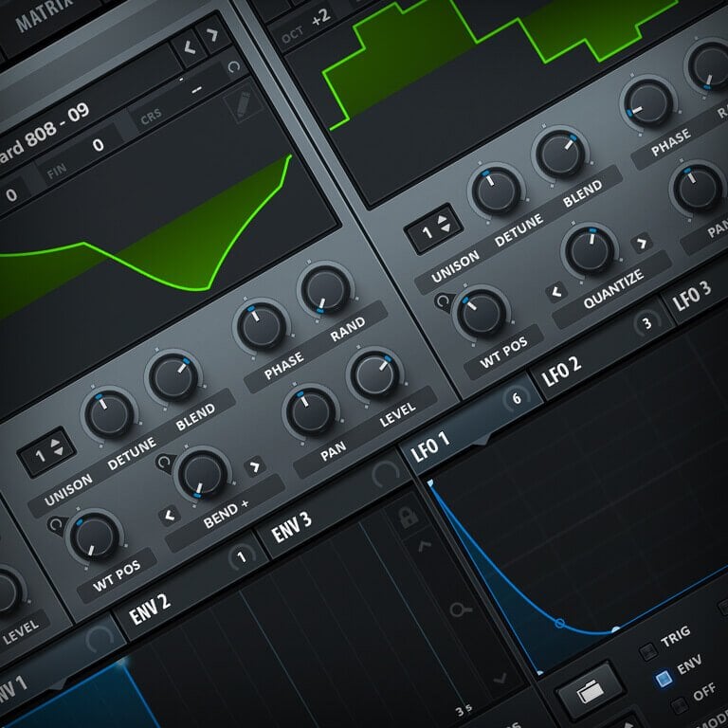Click the ENV 3 modulation source circle

tap(385, 474)
